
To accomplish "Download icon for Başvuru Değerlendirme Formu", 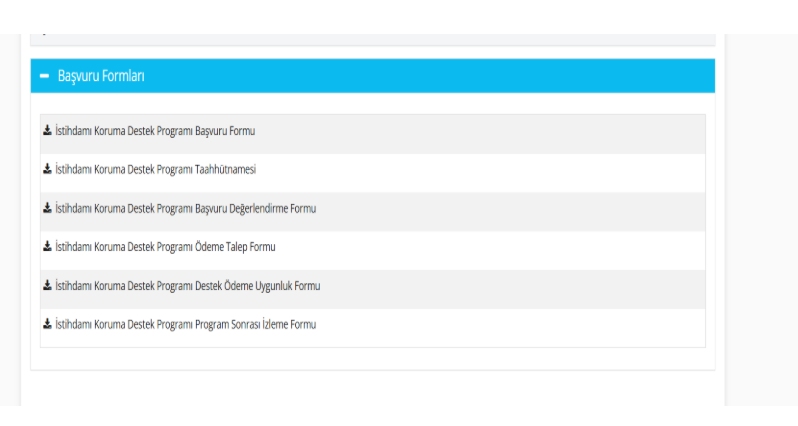I will coord(47,208).
